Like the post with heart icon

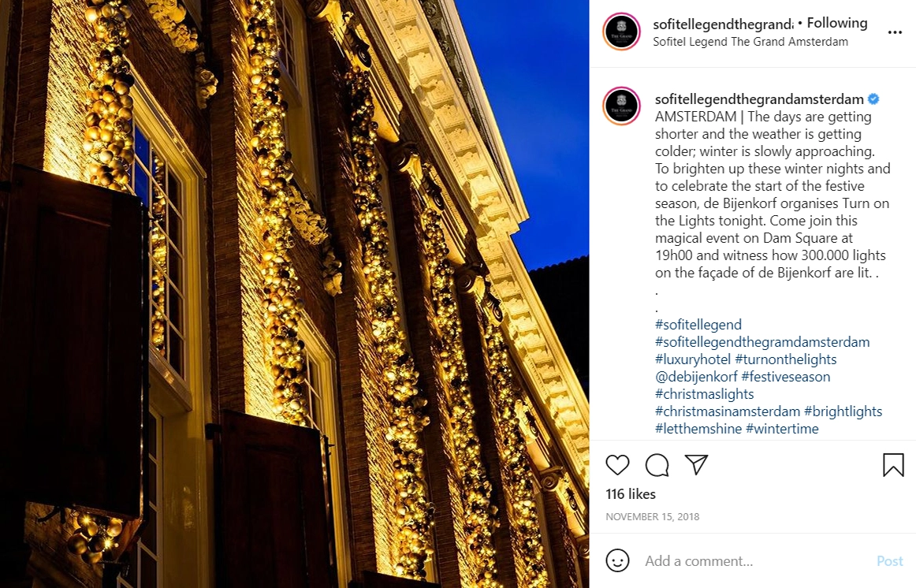tap(617, 465)
